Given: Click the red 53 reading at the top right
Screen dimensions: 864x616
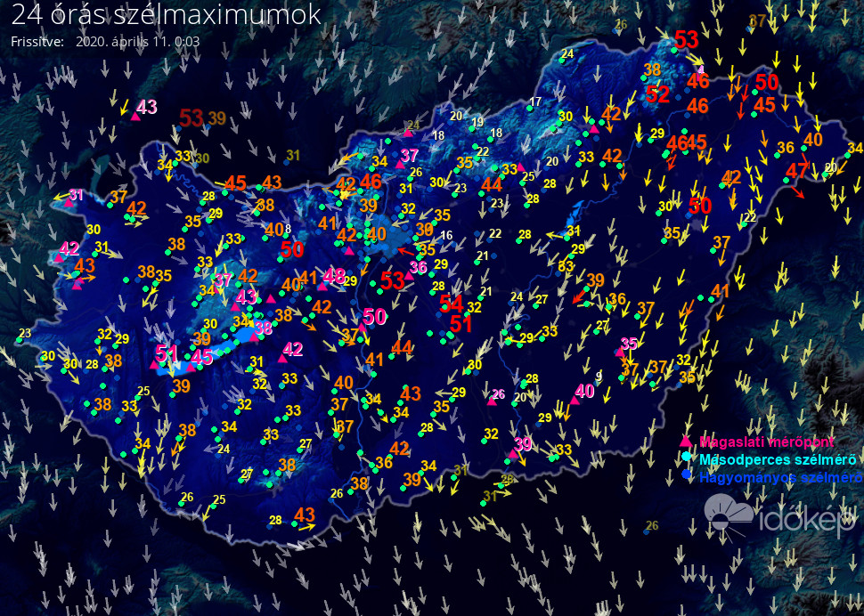Looking at the screenshot, I should pos(686,40).
